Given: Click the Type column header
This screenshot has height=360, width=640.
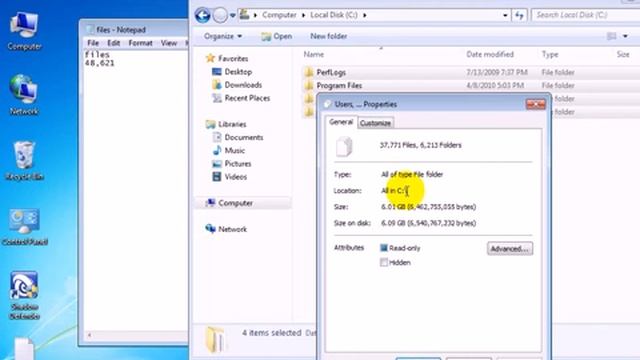Looking at the screenshot, I should pyautogui.click(x=550, y=54).
